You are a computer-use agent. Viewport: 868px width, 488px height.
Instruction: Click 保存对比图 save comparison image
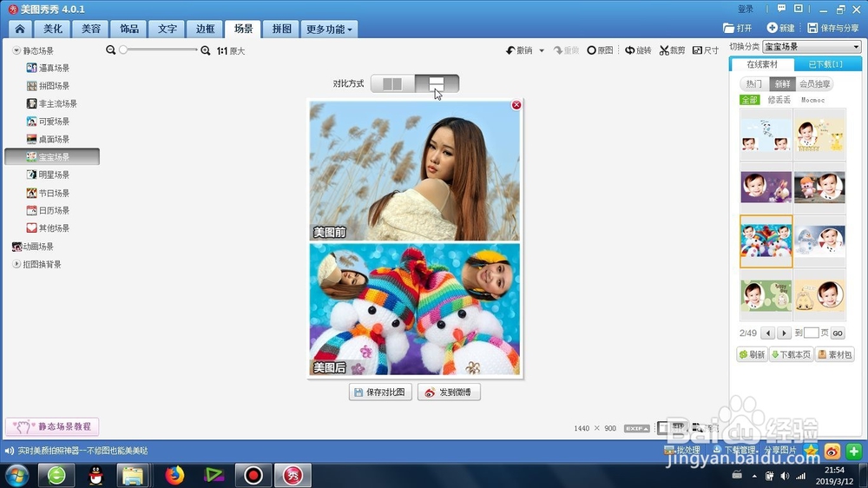tap(380, 392)
